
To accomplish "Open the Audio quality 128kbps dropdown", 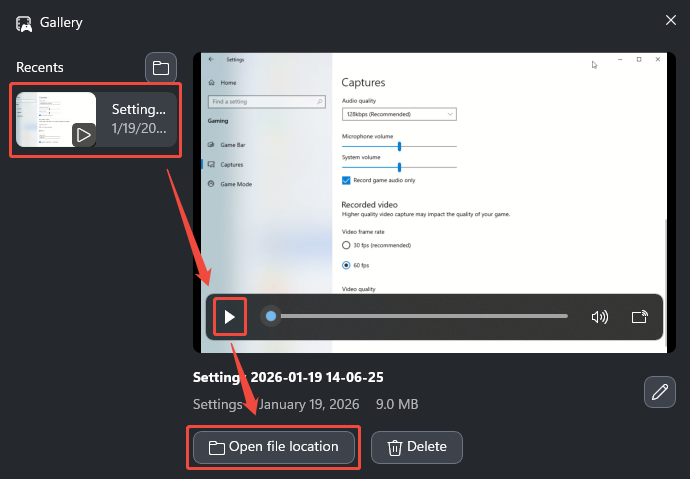I will click(x=399, y=114).
